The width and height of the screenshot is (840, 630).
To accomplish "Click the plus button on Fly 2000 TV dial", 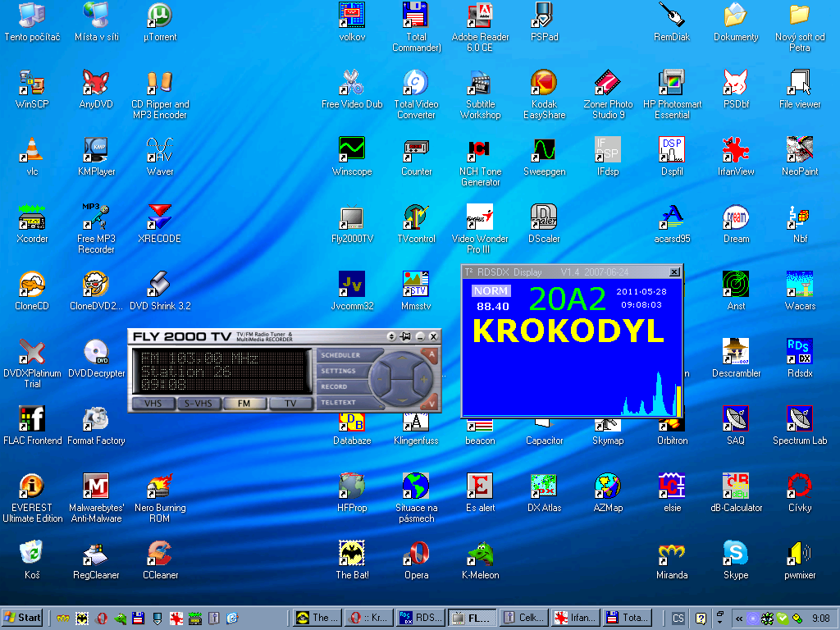I will pos(424,379).
